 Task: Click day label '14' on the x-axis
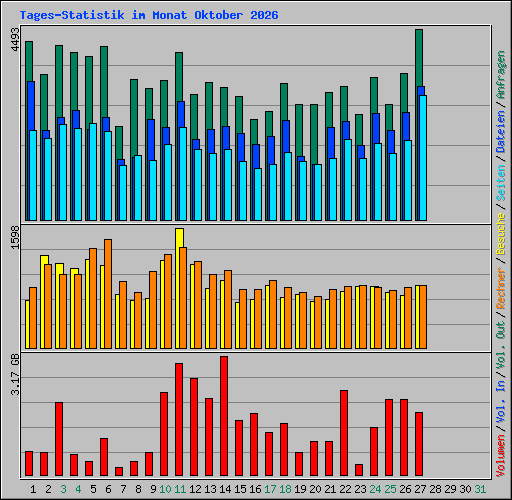[225, 489]
